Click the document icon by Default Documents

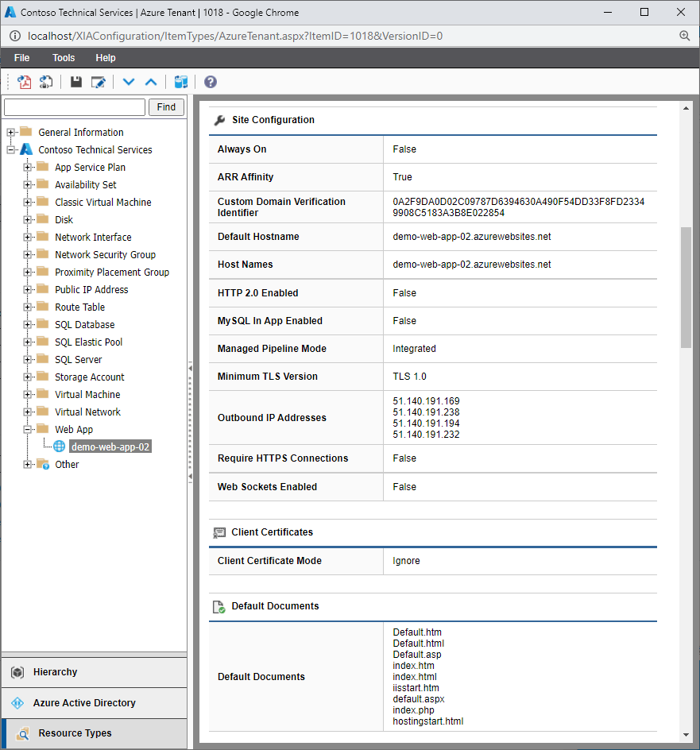[219, 606]
